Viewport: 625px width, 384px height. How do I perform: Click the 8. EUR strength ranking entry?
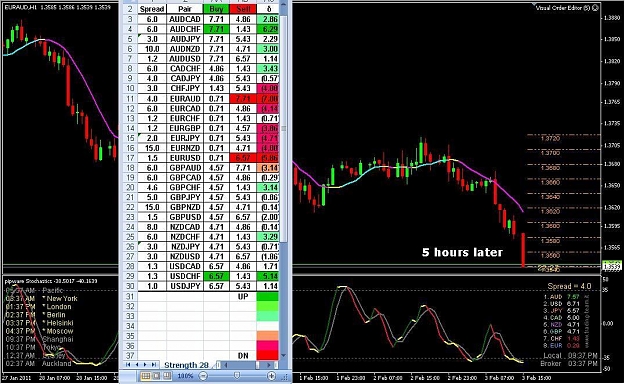(561, 345)
